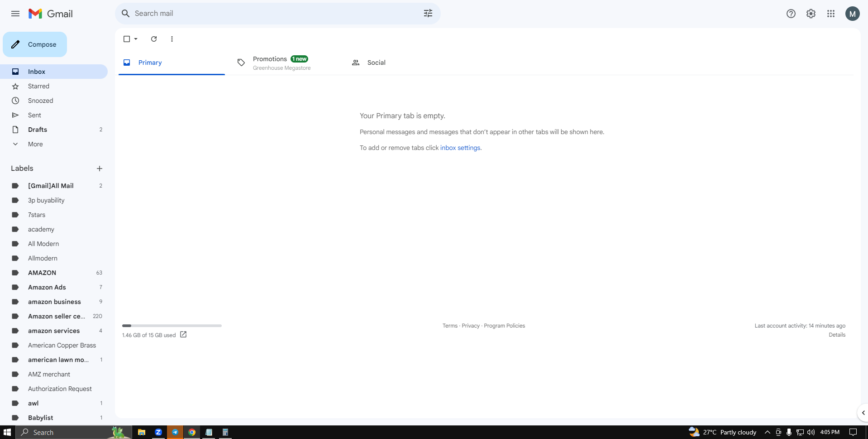
Task: Open the Inbox folder
Action: (54, 72)
